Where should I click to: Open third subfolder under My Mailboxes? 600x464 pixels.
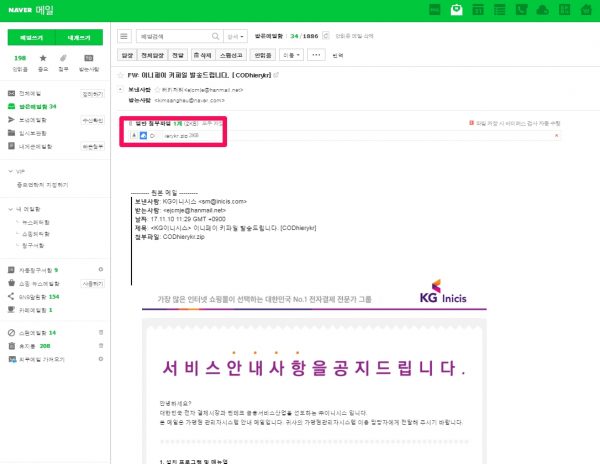(33, 245)
